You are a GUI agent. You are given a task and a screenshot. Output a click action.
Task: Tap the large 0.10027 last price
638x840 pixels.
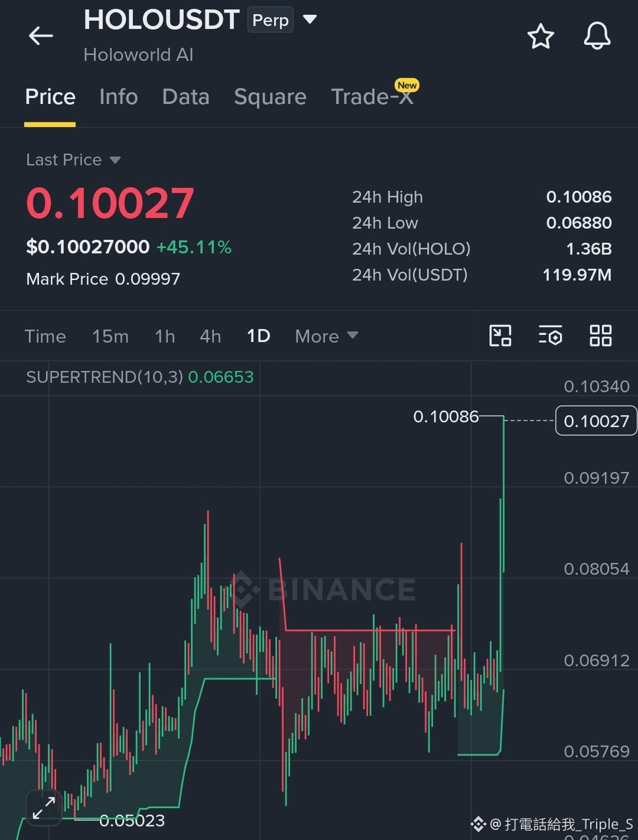(110, 203)
